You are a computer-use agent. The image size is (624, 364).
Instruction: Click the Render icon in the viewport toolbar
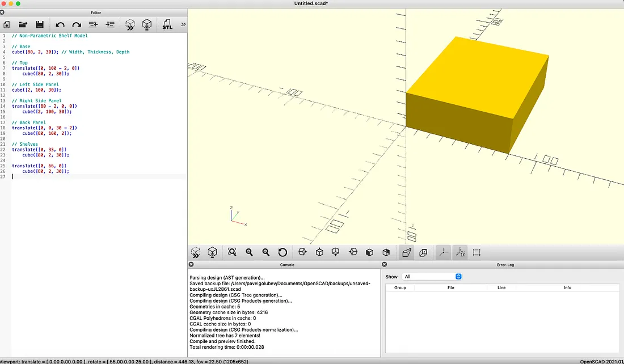click(212, 252)
